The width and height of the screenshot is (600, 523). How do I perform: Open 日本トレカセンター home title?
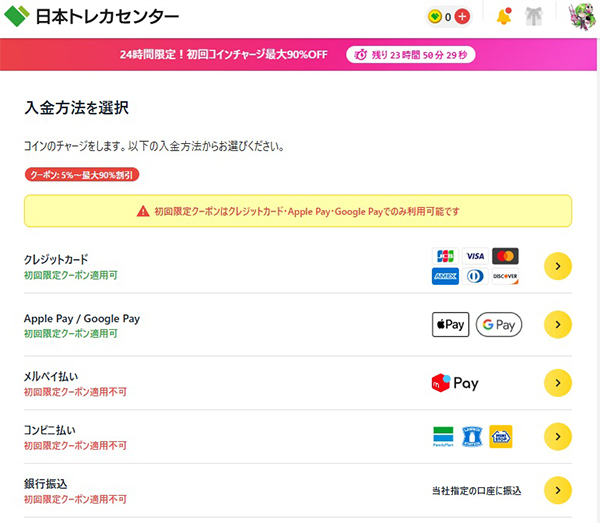(x=107, y=16)
